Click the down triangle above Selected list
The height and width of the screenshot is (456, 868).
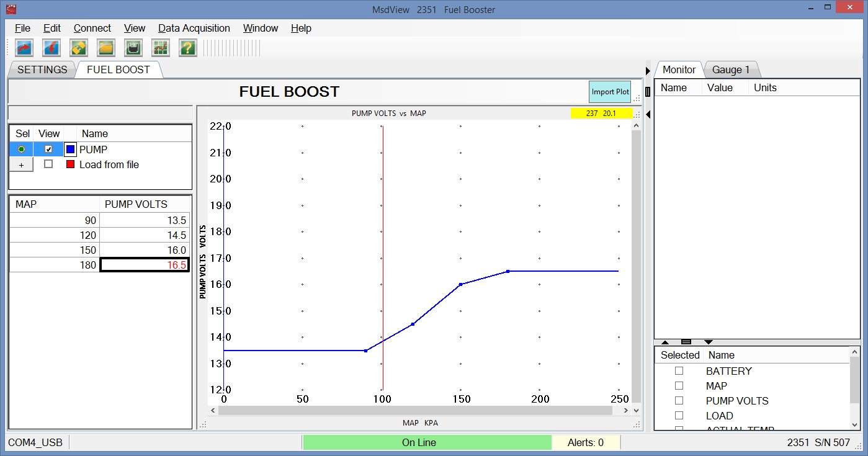pos(709,342)
